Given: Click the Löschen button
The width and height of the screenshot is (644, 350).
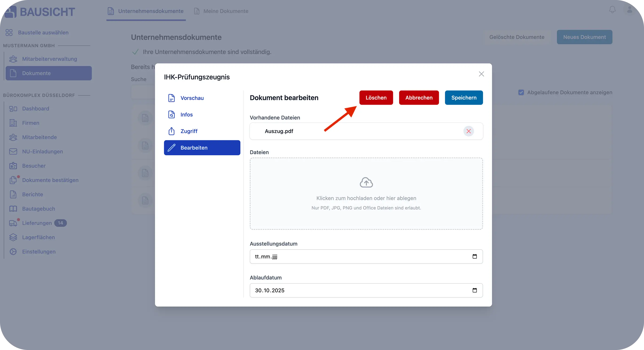Looking at the screenshot, I should [x=376, y=98].
